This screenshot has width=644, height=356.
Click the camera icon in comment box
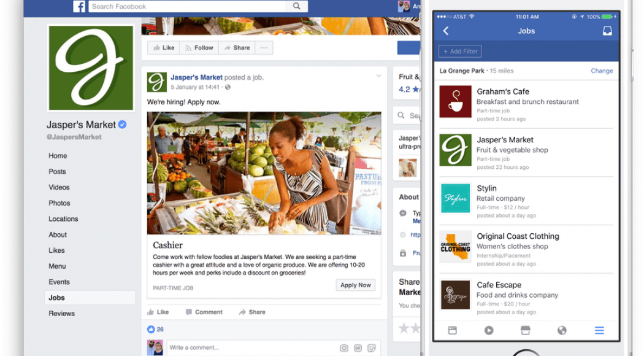(x=344, y=348)
